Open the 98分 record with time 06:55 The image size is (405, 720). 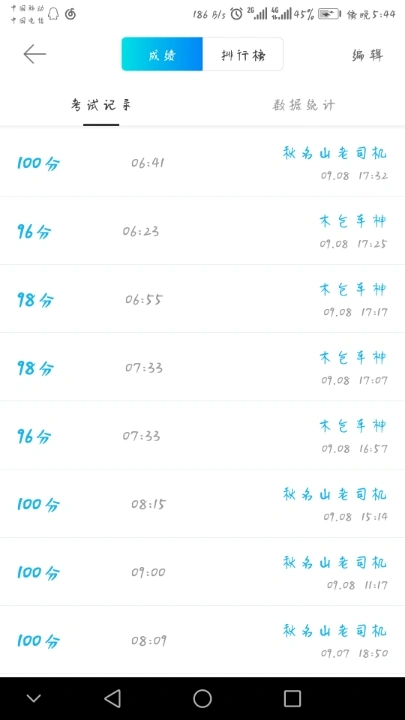coord(202,299)
